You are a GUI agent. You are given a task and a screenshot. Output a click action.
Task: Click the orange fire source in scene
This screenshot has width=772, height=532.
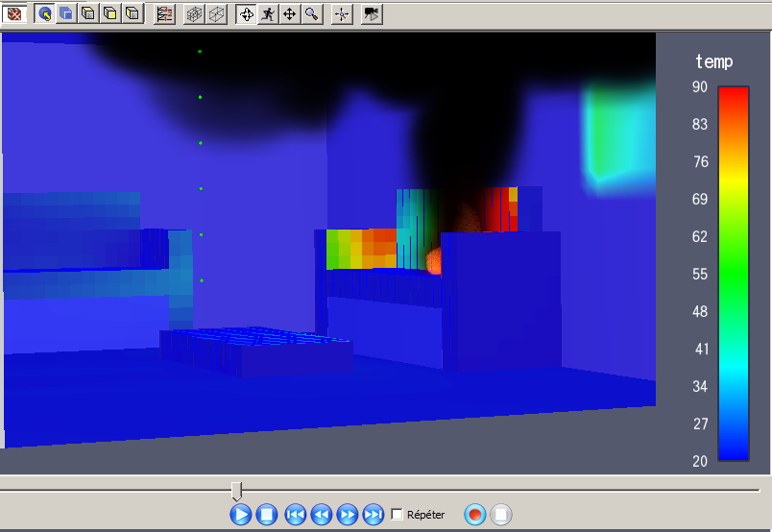[x=434, y=261]
